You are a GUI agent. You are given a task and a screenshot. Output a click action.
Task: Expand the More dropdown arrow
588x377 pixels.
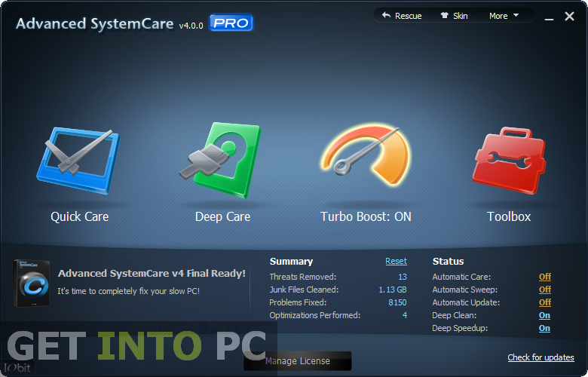[x=516, y=15]
